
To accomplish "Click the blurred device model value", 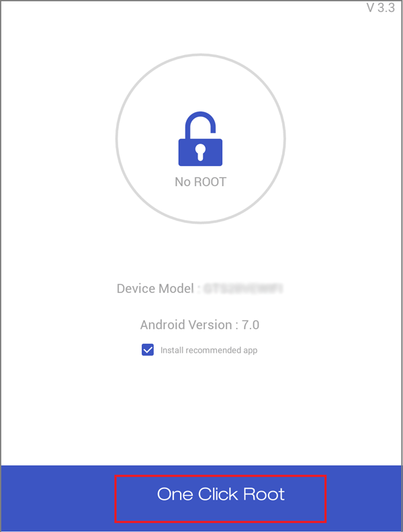I will [x=243, y=289].
